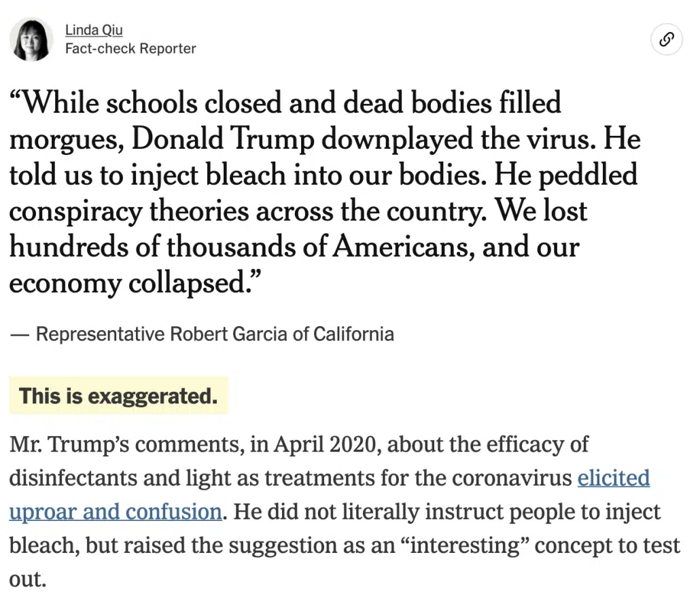Click the quote line 'While schools closed and dead bodies filled'
The width and height of the screenshot is (700, 595).
coord(285,103)
